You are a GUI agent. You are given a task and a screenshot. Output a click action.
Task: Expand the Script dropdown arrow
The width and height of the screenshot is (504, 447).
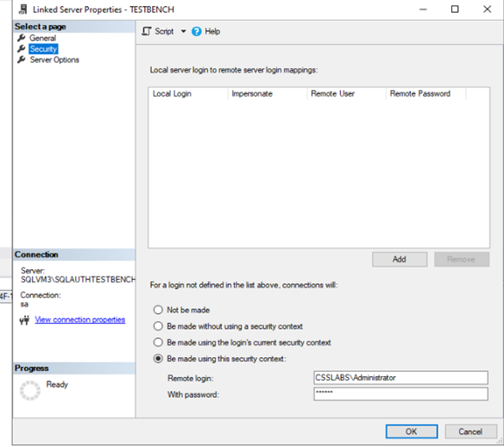click(x=183, y=31)
